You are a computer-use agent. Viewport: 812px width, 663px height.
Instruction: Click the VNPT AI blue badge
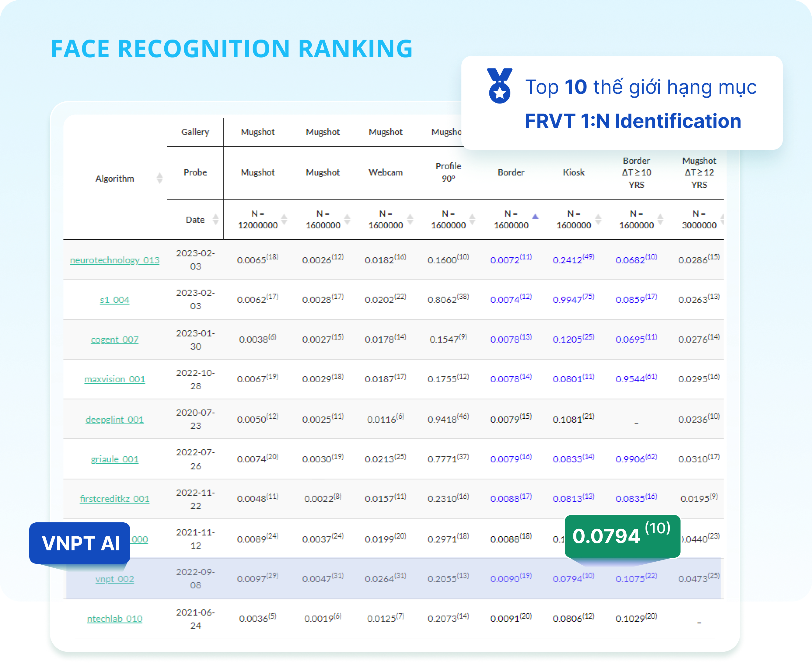click(80, 543)
